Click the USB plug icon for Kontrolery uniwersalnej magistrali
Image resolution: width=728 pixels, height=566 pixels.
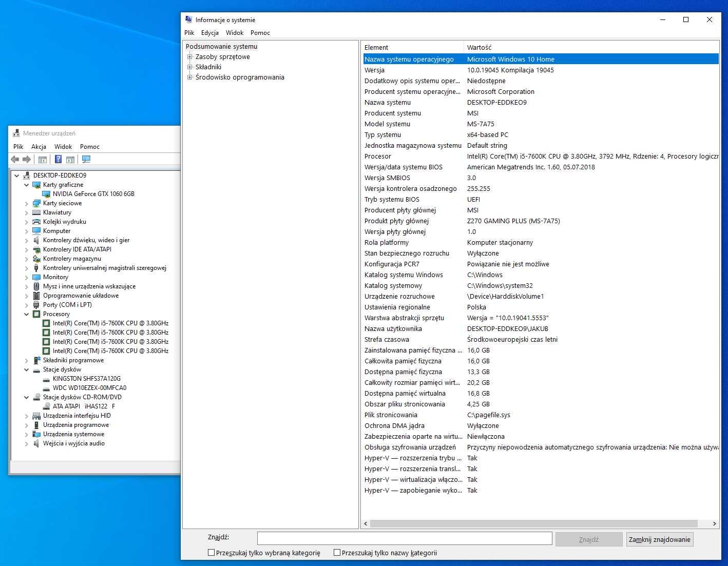(36, 268)
